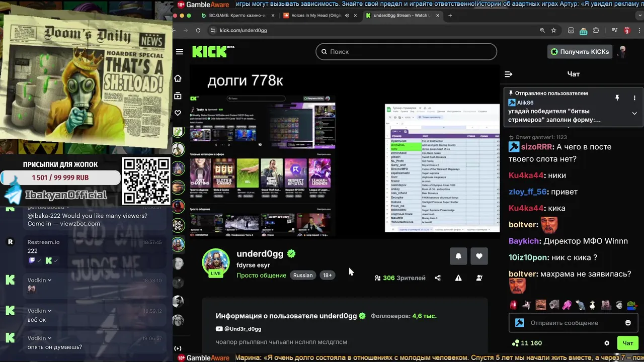The width and height of the screenshot is (644, 362).
Task: Open the browser zoom magnifier icon
Action: pyautogui.click(x=542, y=30)
